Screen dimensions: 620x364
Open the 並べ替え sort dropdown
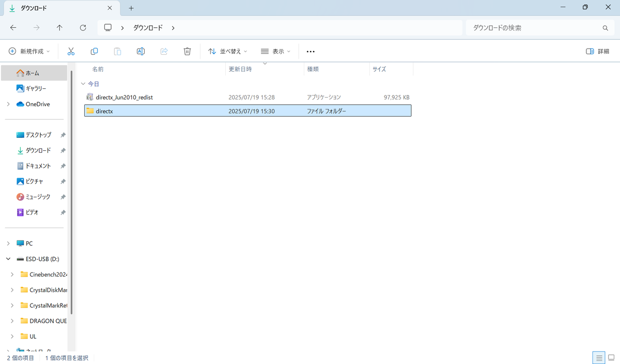tap(227, 51)
